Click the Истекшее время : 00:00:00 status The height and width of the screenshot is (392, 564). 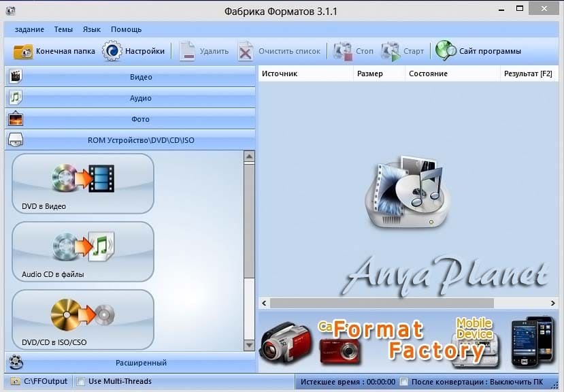pos(348,382)
